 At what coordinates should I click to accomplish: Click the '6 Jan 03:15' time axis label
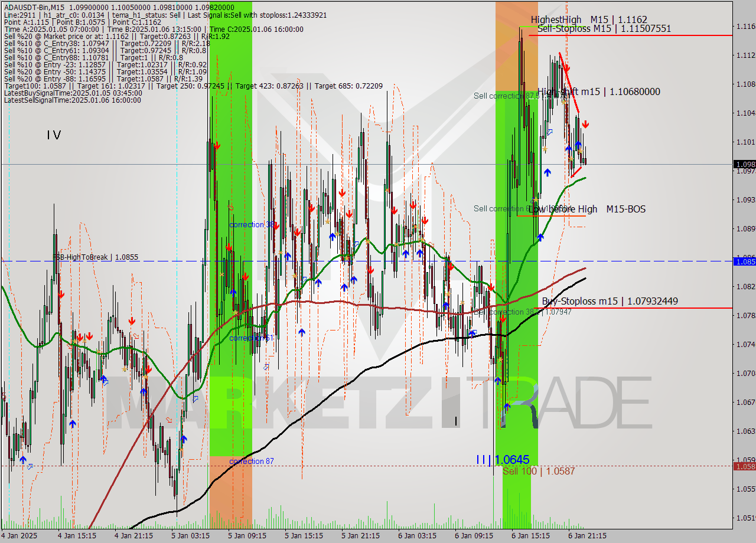[417, 536]
